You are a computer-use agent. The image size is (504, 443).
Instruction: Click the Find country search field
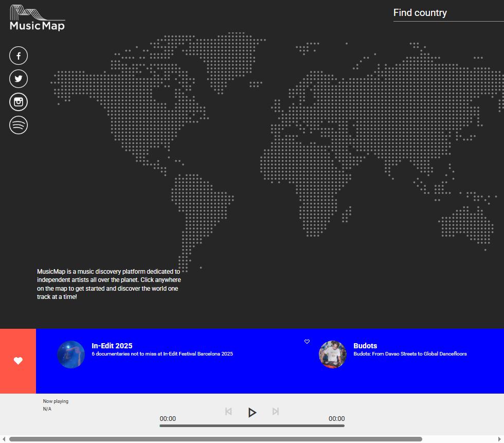pos(448,13)
